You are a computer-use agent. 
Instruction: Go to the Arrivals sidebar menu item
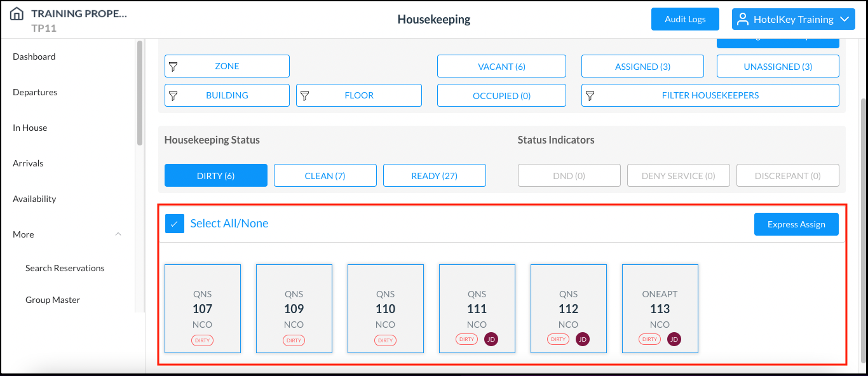pyautogui.click(x=27, y=163)
